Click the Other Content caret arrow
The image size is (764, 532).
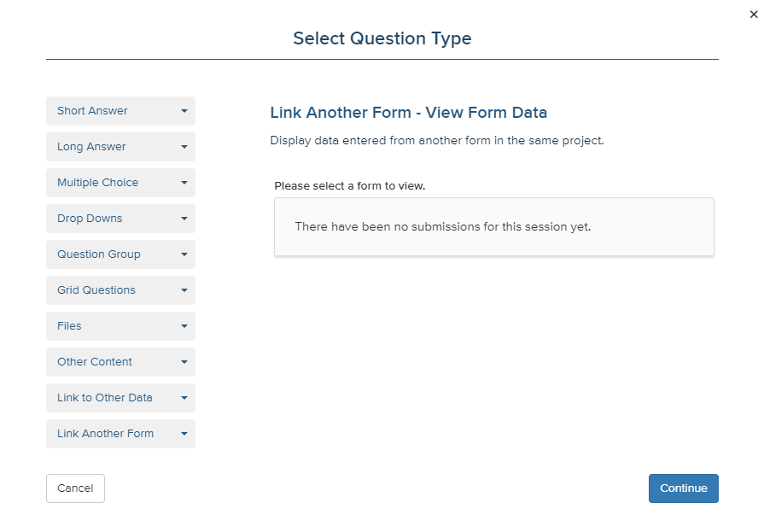tap(184, 362)
